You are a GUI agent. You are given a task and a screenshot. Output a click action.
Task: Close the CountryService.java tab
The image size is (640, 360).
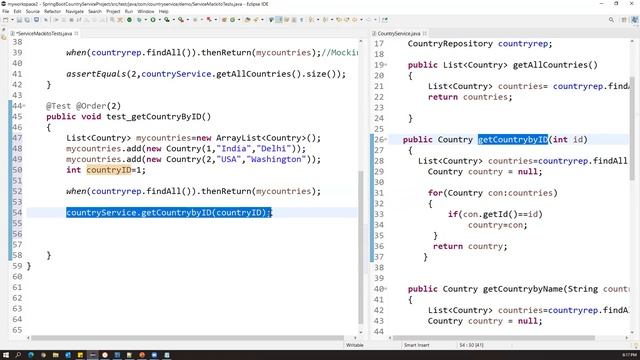(425, 33)
